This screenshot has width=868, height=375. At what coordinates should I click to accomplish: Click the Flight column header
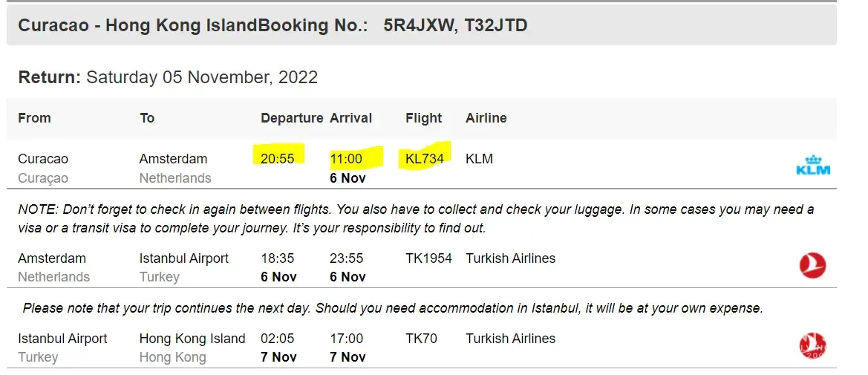pyautogui.click(x=423, y=118)
